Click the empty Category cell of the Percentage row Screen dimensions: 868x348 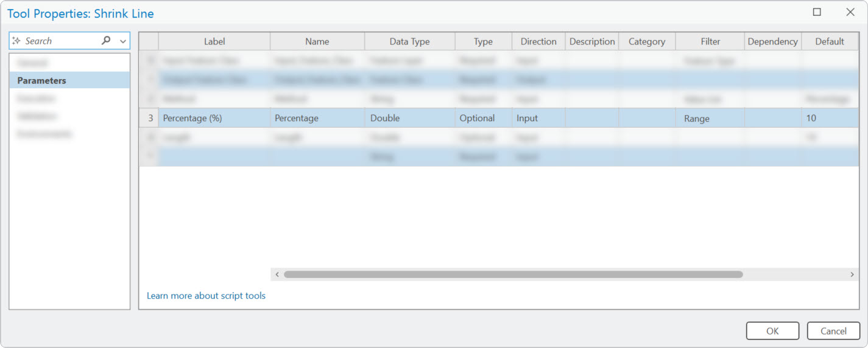647,118
